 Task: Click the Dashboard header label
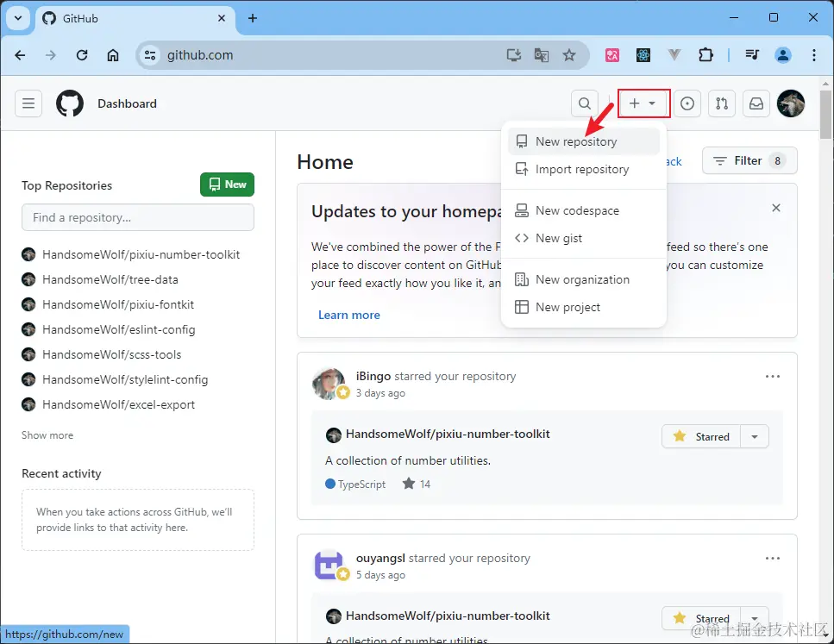[x=127, y=103]
